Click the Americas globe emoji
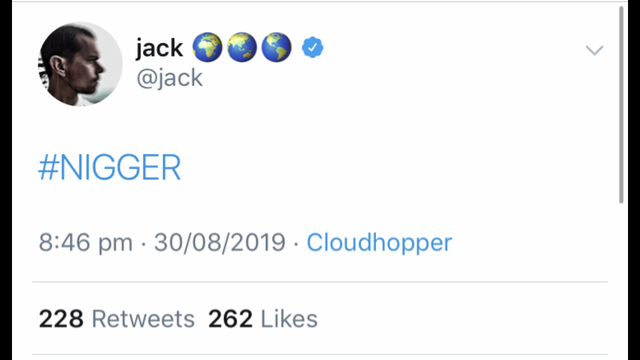 (277, 47)
